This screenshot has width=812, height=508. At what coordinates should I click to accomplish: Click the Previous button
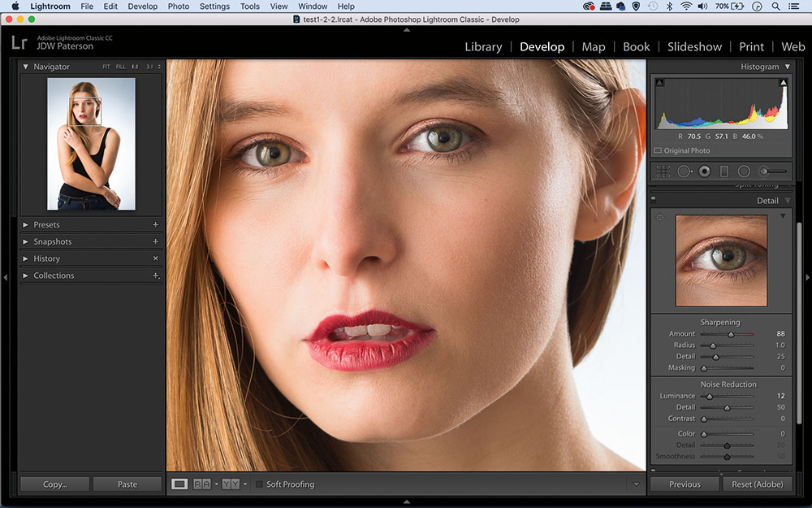685,484
